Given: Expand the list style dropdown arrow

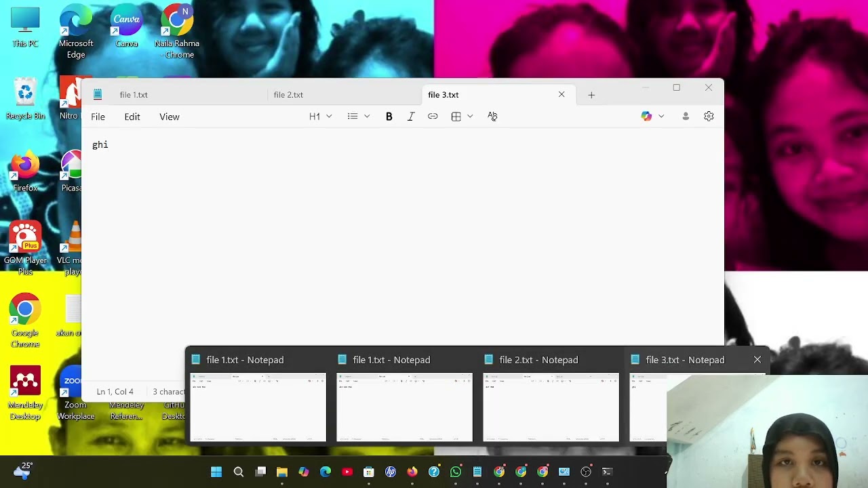Looking at the screenshot, I should pyautogui.click(x=367, y=117).
